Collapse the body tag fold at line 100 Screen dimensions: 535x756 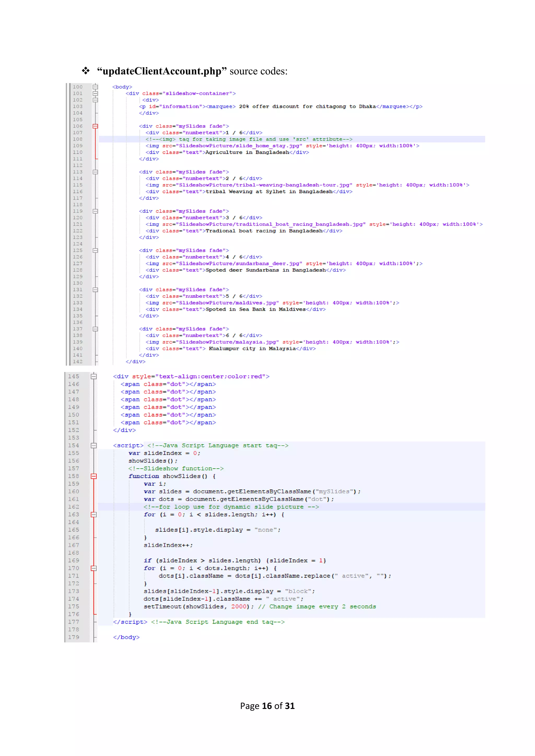click(x=95, y=87)
